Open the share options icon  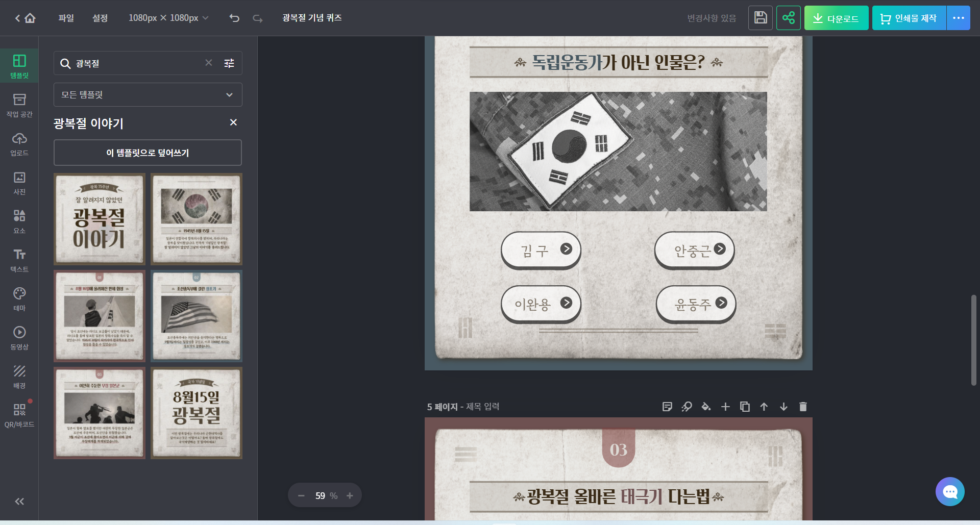coord(789,18)
